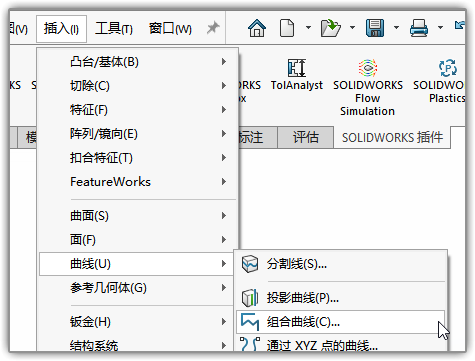Image resolution: width=475 pixels, height=361 pixels.
Task: Open SOLIDWORKS Flow Simulation add-in
Action: (368, 88)
